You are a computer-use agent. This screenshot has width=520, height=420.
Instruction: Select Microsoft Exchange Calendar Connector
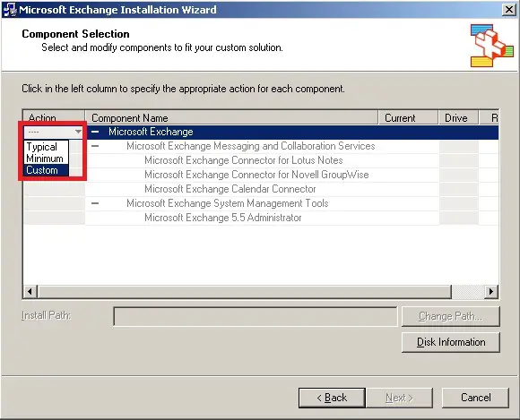[x=230, y=189]
